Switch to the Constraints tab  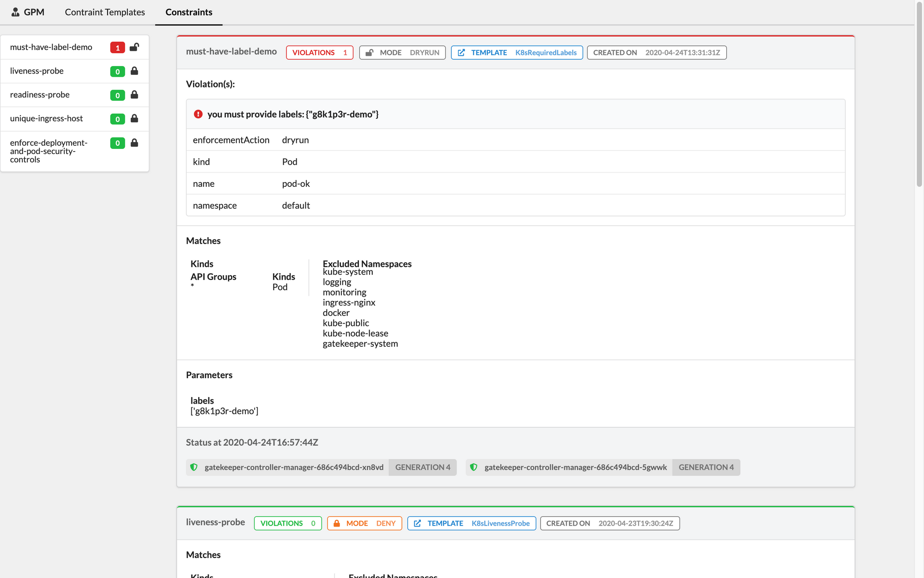coord(188,12)
